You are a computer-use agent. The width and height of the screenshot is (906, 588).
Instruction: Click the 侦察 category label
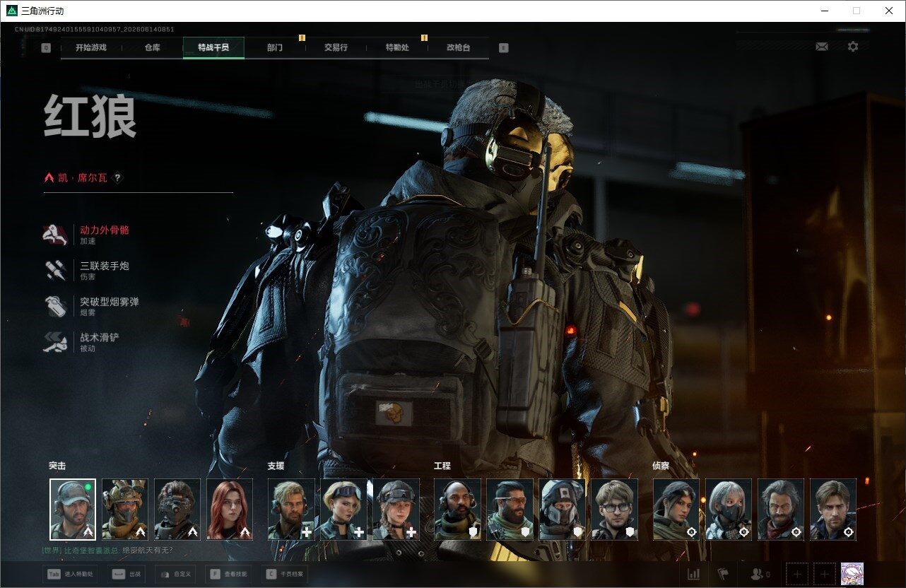pos(661,466)
